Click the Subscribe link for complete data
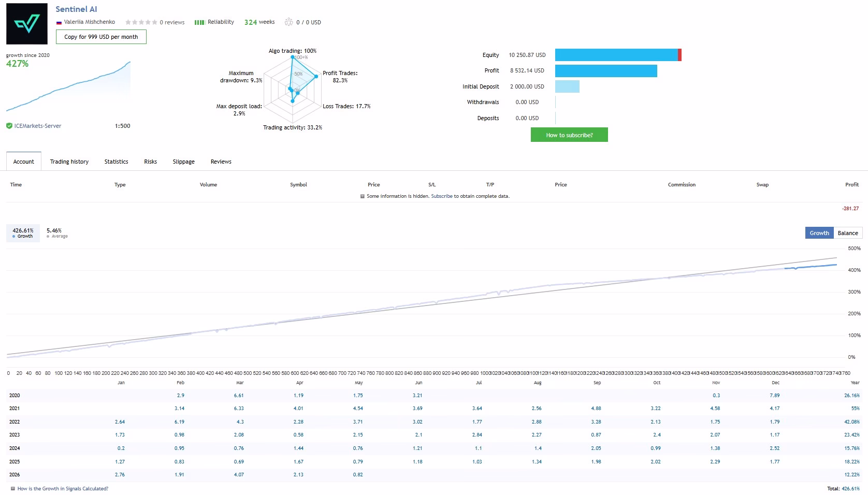 tap(442, 196)
